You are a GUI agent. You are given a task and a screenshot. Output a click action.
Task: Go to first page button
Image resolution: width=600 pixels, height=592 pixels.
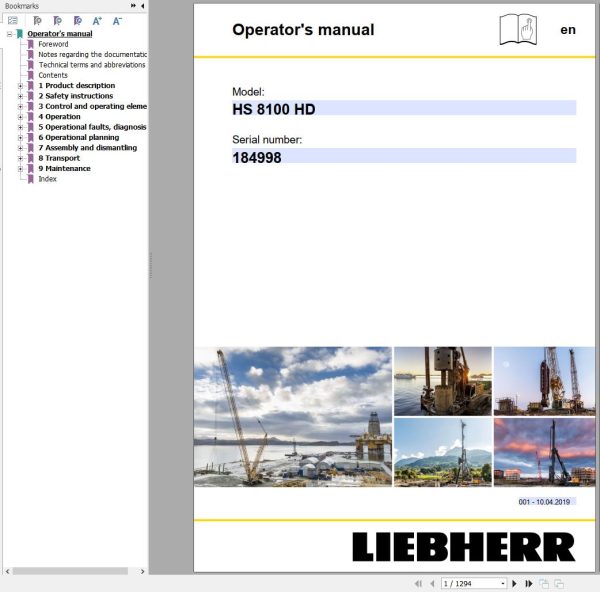point(418,584)
